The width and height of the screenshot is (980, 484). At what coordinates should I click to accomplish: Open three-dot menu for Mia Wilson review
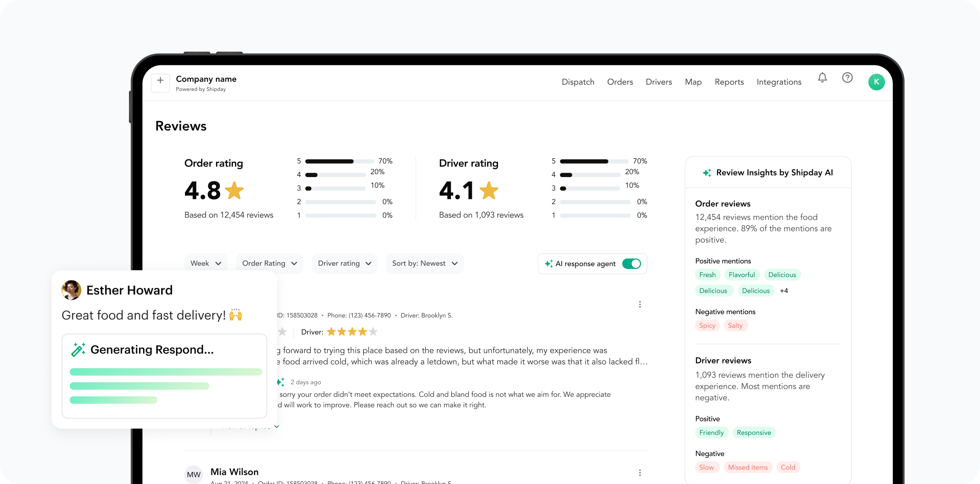[639, 473]
